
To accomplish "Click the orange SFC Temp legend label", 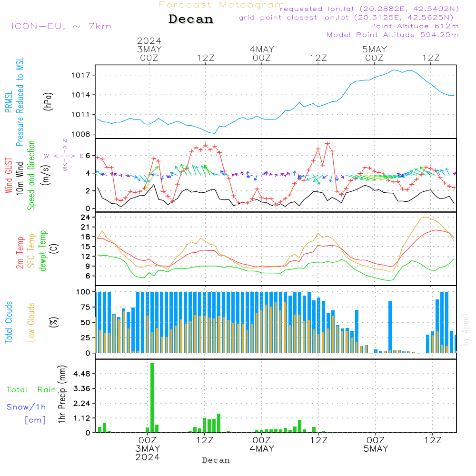I will click(x=31, y=251).
